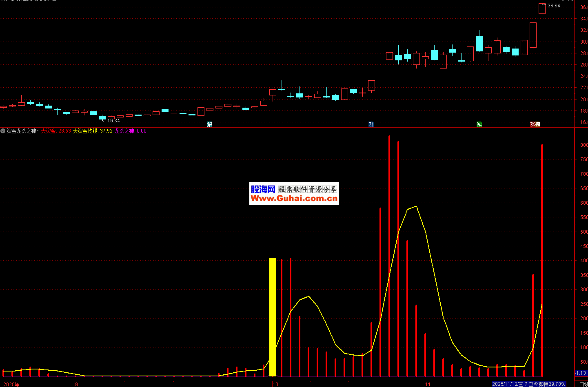This screenshot has height=387, width=588.
Task: Expand the 资金龙头之神F indicator dropdown arrow
Action: pyautogui.click(x=3, y=131)
